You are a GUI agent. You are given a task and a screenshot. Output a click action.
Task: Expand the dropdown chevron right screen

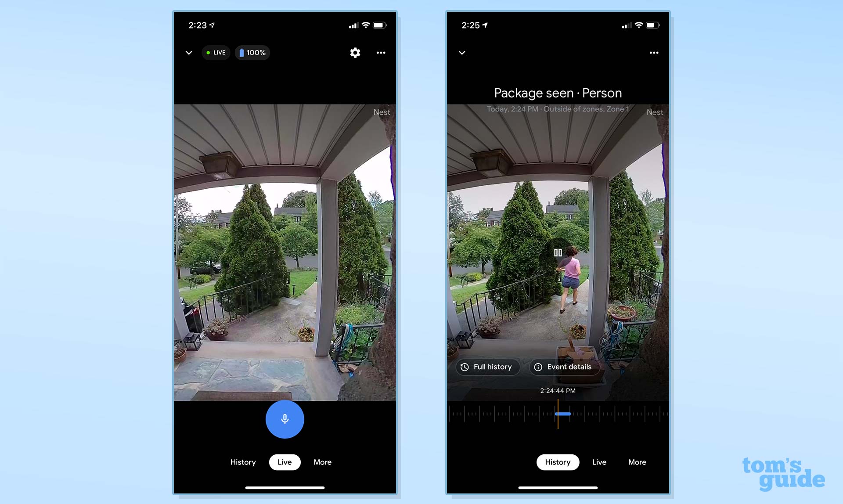pyautogui.click(x=462, y=53)
